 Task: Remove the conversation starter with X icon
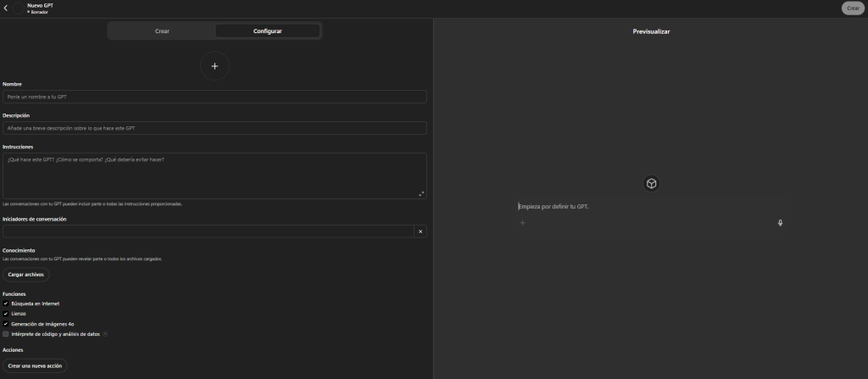click(420, 231)
